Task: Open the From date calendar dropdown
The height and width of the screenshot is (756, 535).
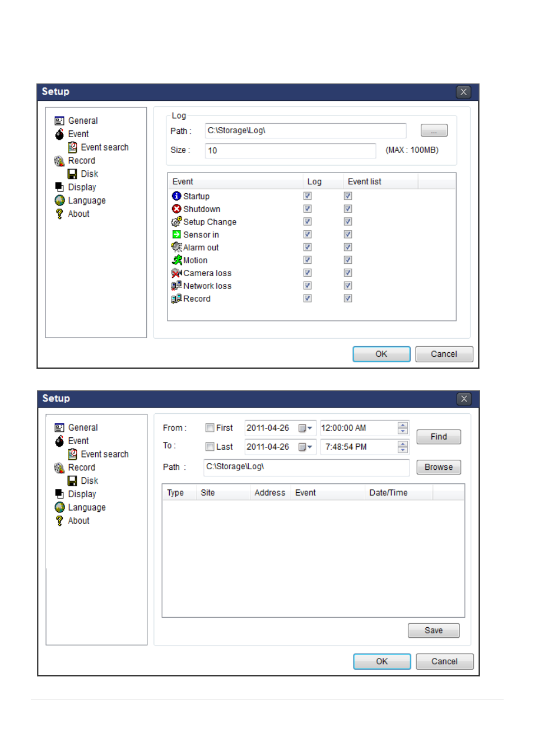Action: tap(305, 428)
